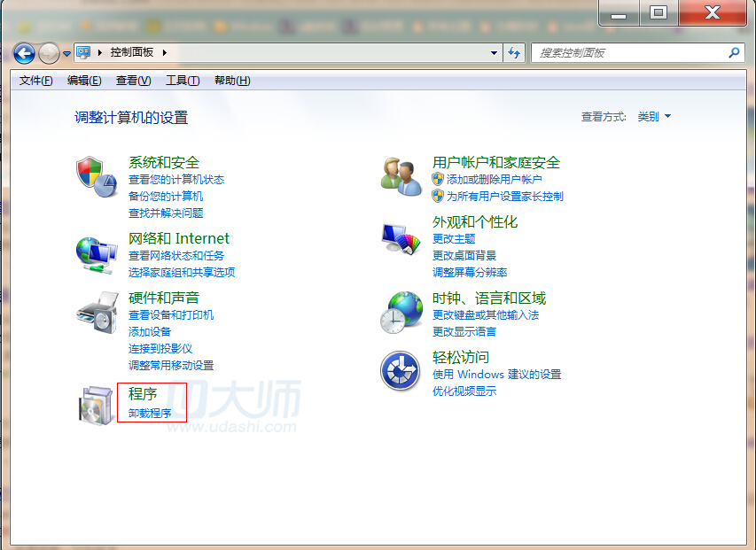Click the 程序 disc box icon
Viewport: 756px width, 550px height.
[96, 404]
